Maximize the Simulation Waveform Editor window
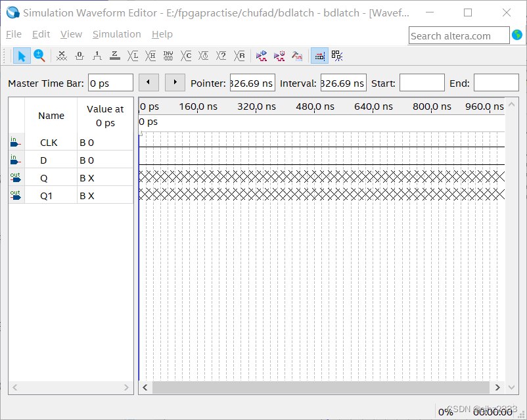The width and height of the screenshot is (527, 420). (467, 12)
